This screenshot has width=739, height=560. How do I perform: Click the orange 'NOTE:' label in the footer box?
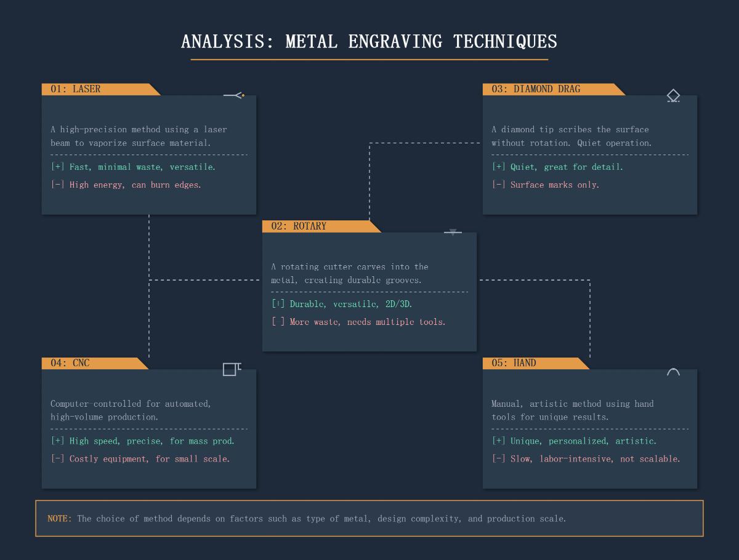tap(60, 519)
